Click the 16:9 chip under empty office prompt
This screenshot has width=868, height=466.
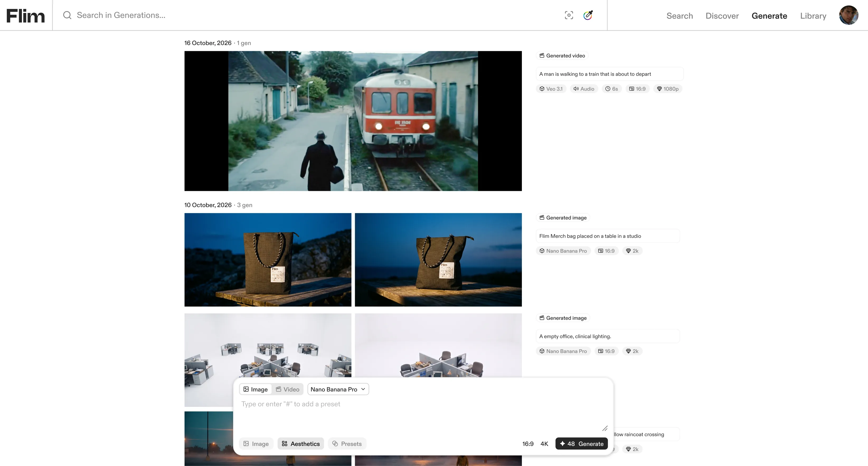[606, 351]
